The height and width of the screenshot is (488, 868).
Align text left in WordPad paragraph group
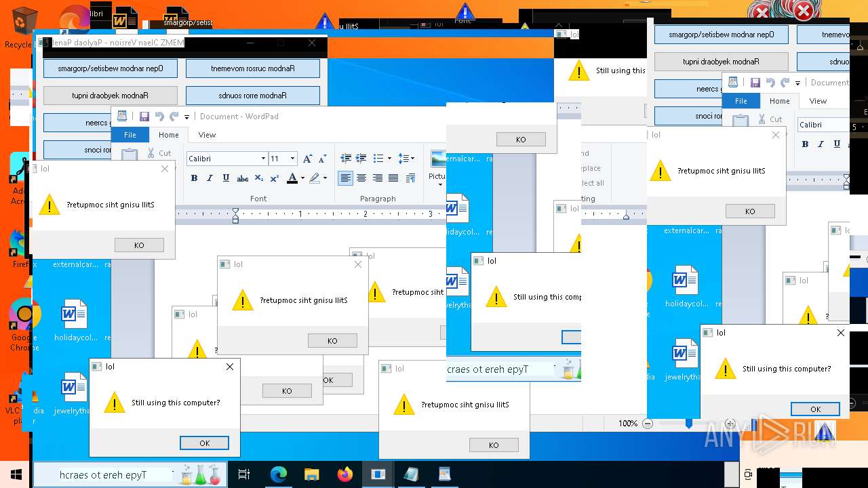(346, 178)
